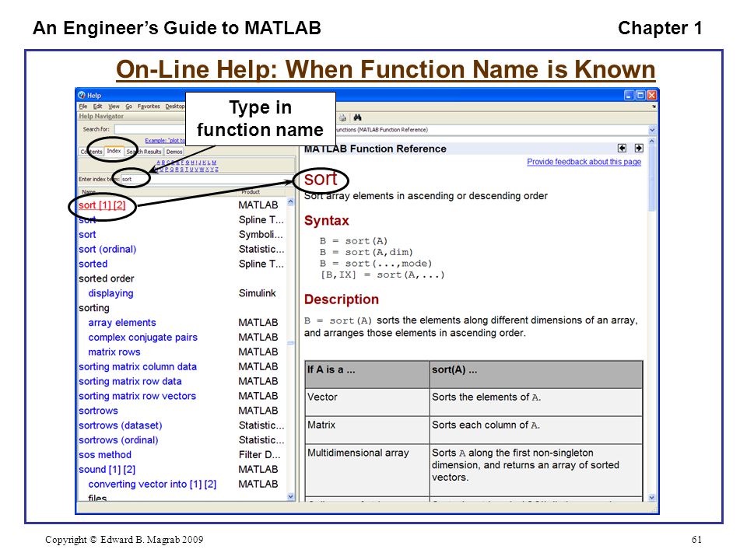
Task: Click the 'sorting' index heading
Action: click(x=94, y=308)
